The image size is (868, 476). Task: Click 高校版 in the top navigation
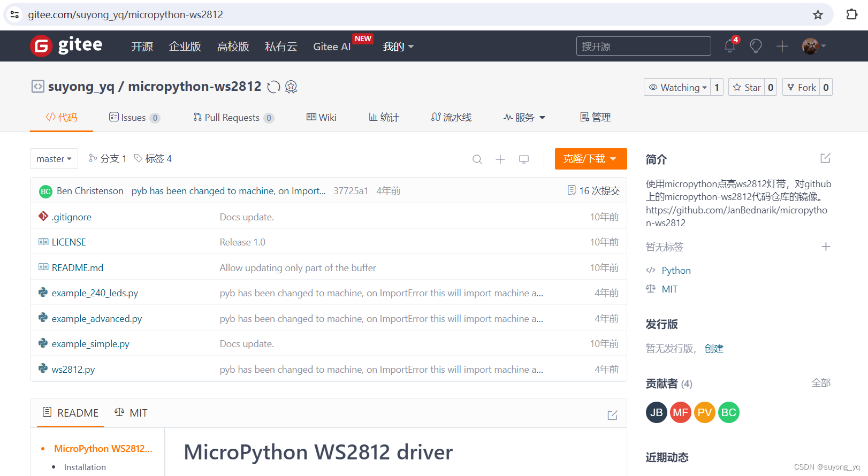coord(233,47)
